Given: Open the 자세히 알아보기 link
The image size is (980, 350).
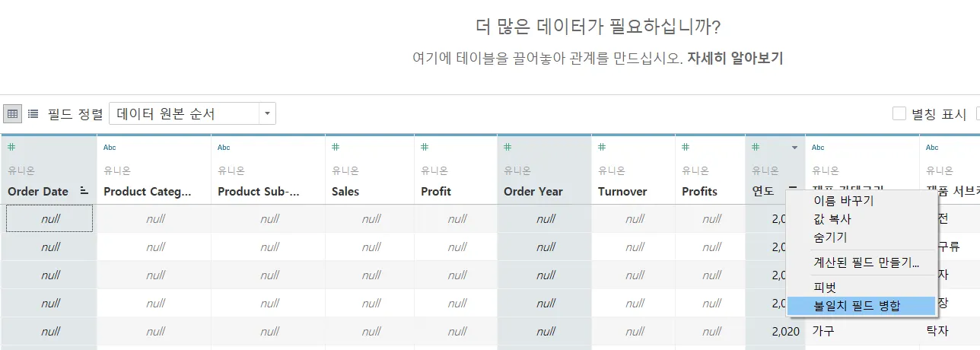Looking at the screenshot, I should (x=735, y=58).
